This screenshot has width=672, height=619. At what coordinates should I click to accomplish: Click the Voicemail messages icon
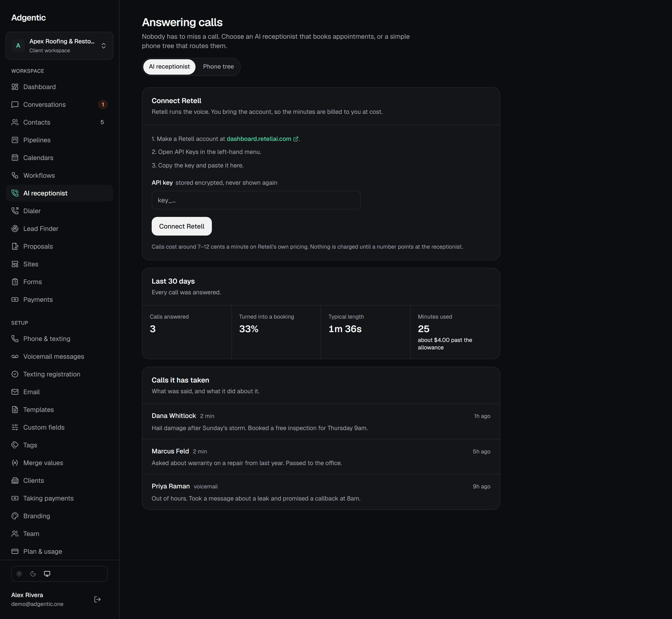(15, 356)
